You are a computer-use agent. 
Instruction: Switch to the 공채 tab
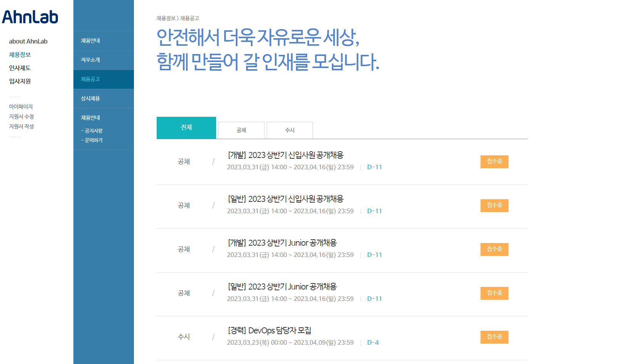(x=241, y=130)
